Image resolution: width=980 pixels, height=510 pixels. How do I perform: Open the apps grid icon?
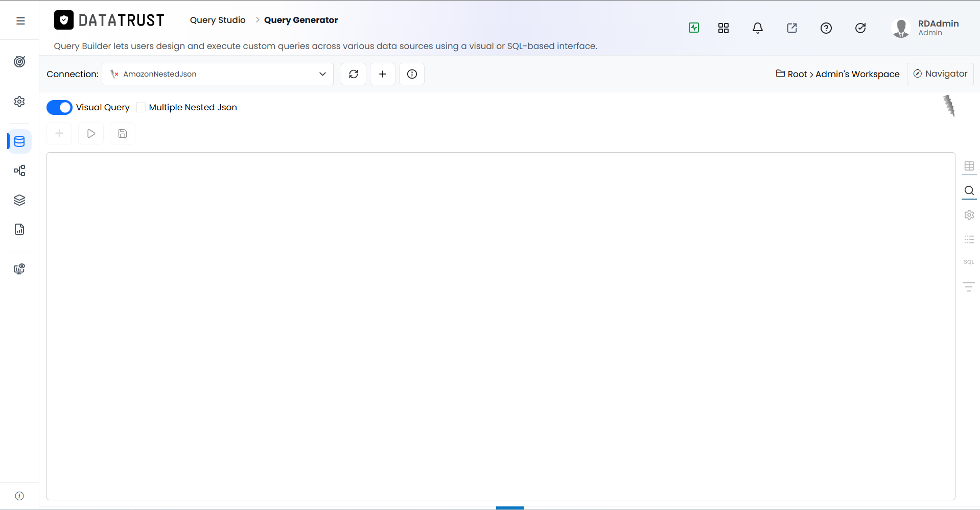click(724, 28)
